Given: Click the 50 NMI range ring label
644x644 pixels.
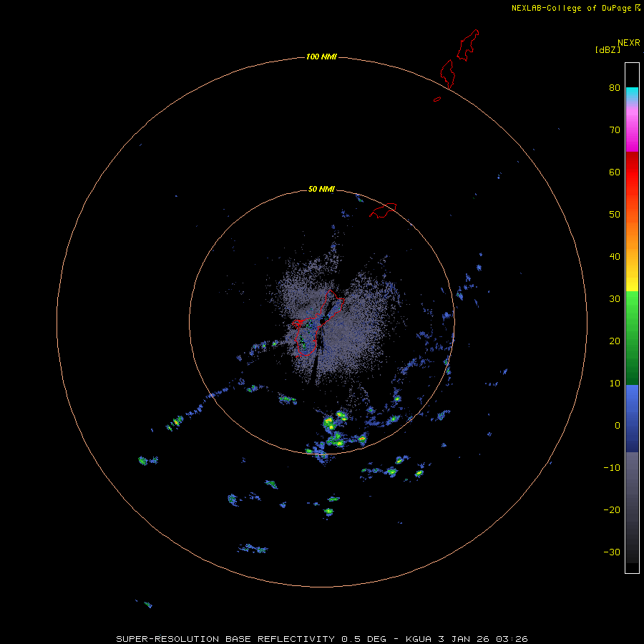Looking at the screenshot, I should coord(321,189).
